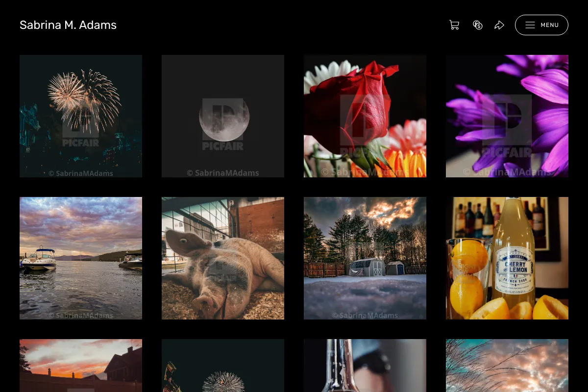The image size is (588, 392).
Task: Click the share arrow icon
Action: pos(499,25)
